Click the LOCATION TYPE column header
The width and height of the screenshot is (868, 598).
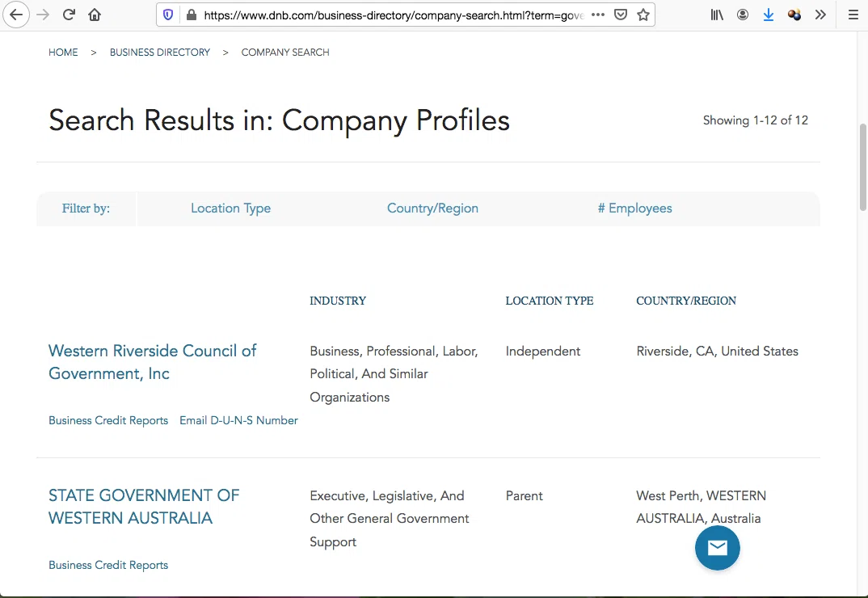pyautogui.click(x=549, y=301)
